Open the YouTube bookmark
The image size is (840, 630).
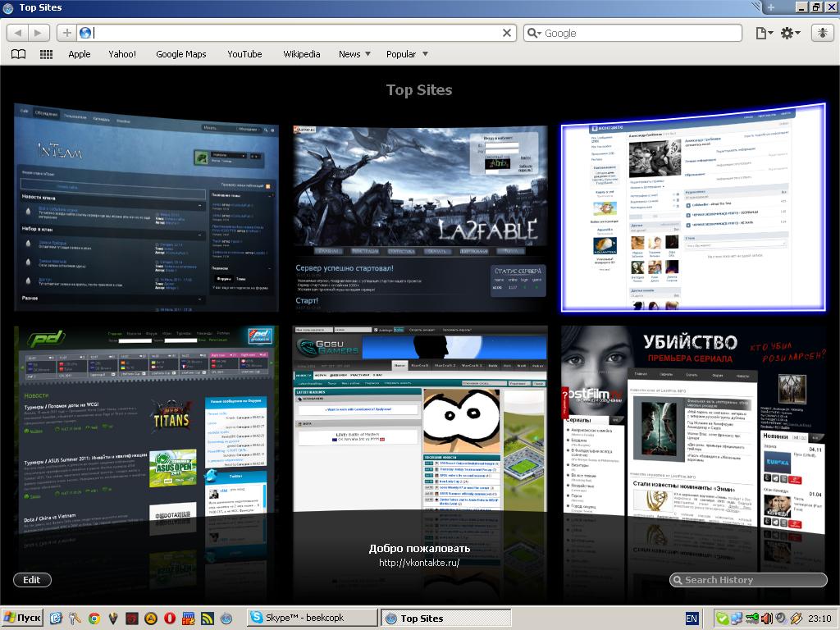pyautogui.click(x=244, y=54)
